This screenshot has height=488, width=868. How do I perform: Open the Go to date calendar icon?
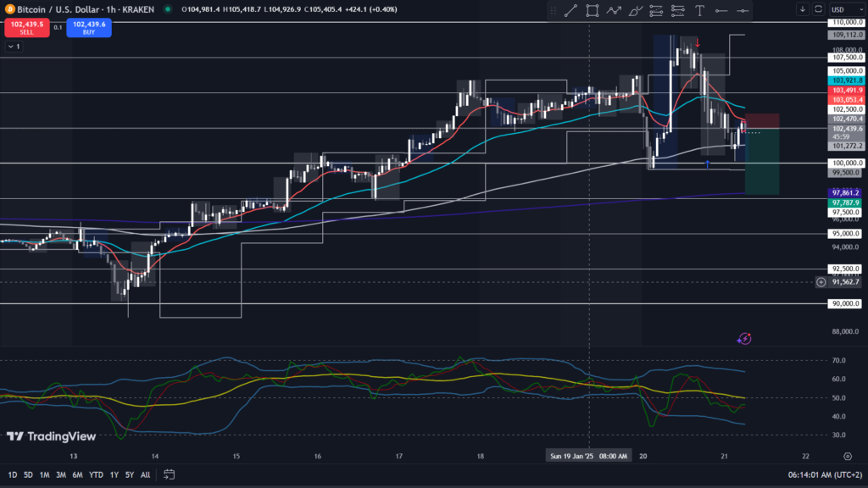coord(170,474)
